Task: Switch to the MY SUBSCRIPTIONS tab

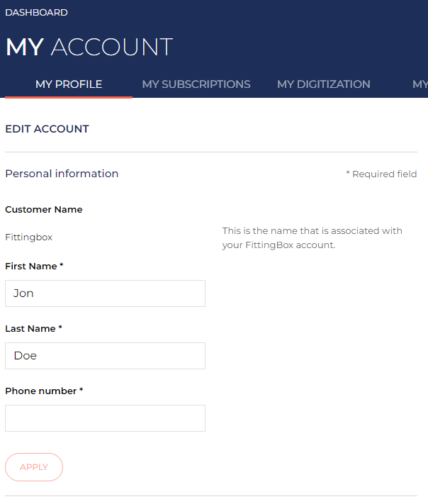Action: point(196,84)
